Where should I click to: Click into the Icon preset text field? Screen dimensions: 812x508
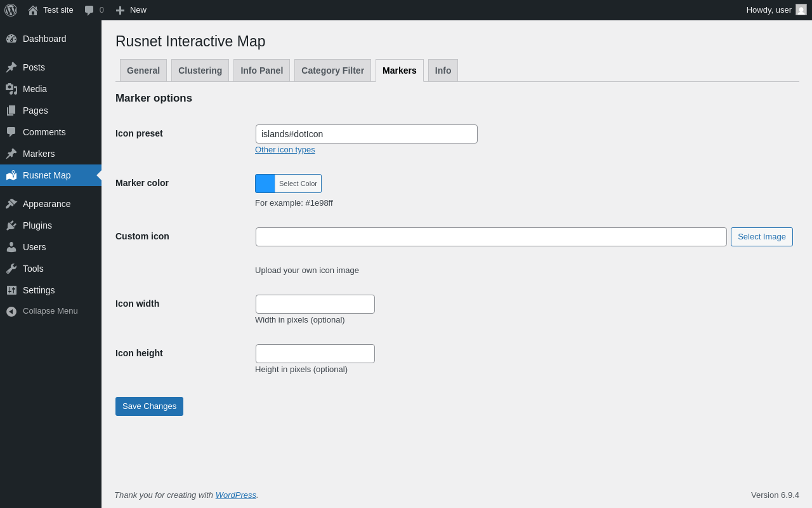click(x=366, y=134)
